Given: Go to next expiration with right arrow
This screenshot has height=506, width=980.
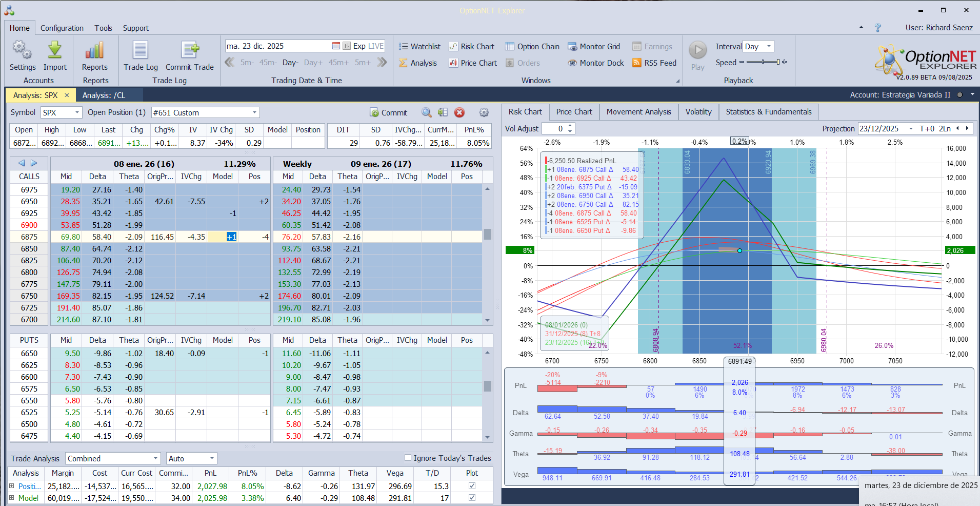Looking at the screenshot, I should point(34,163).
